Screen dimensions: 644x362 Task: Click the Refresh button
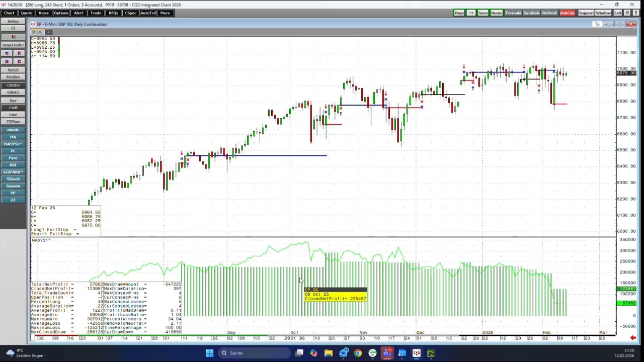[549, 13]
